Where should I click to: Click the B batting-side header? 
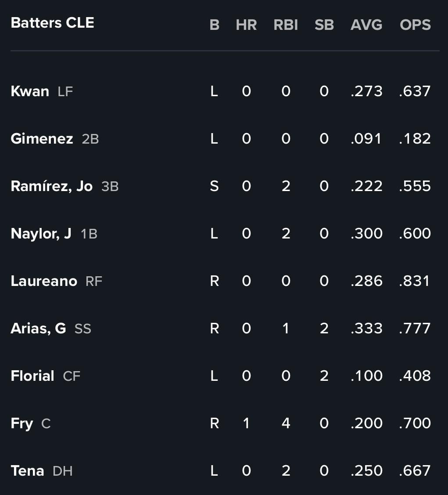click(215, 25)
